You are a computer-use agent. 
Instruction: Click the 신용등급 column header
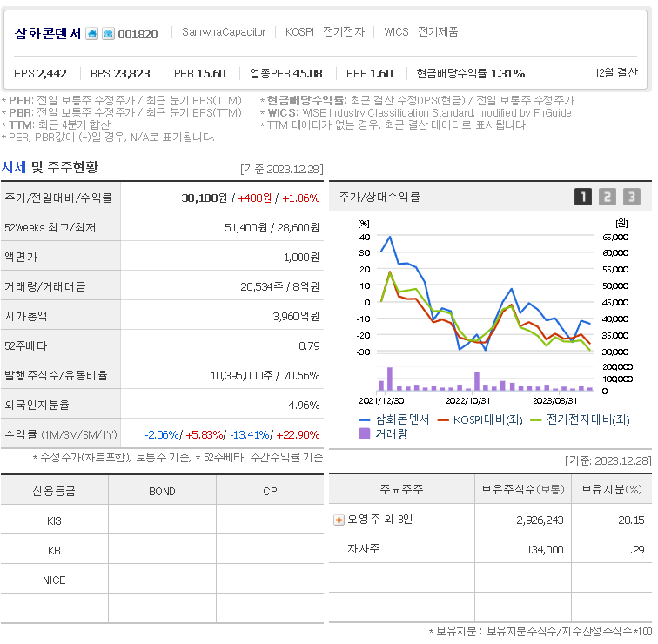click(54, 491)
